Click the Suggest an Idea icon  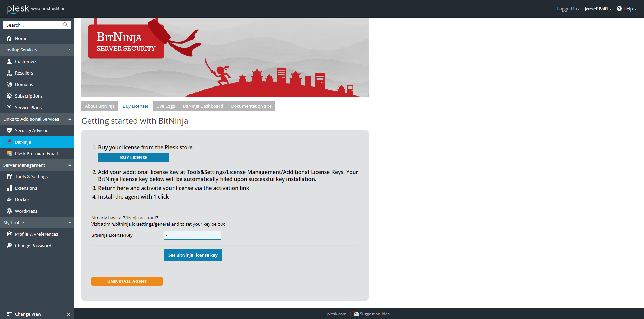click(356, 314)
